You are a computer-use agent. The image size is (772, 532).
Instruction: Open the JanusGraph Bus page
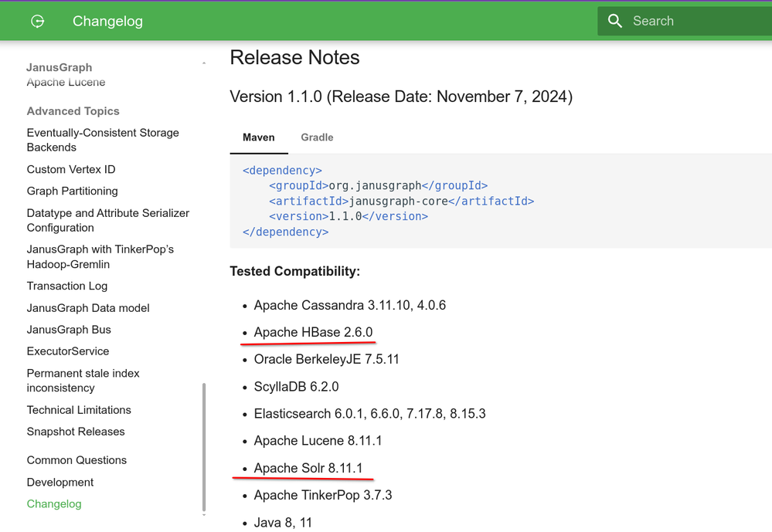tap(69, 330)
